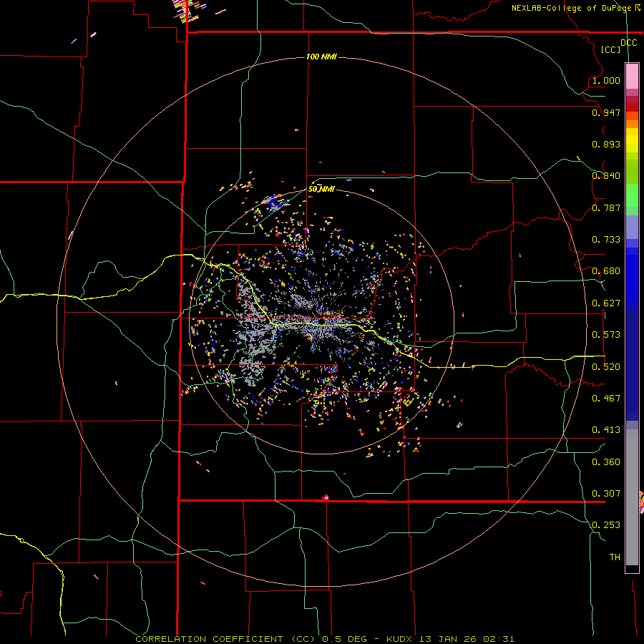Click the [CC] legend unit label

click(611, 49)
